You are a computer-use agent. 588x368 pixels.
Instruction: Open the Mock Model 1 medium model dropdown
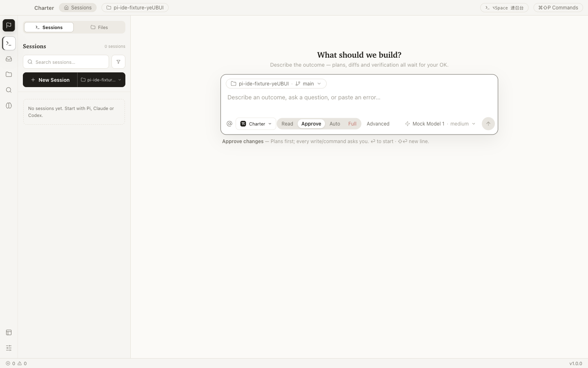coord(440,123)
